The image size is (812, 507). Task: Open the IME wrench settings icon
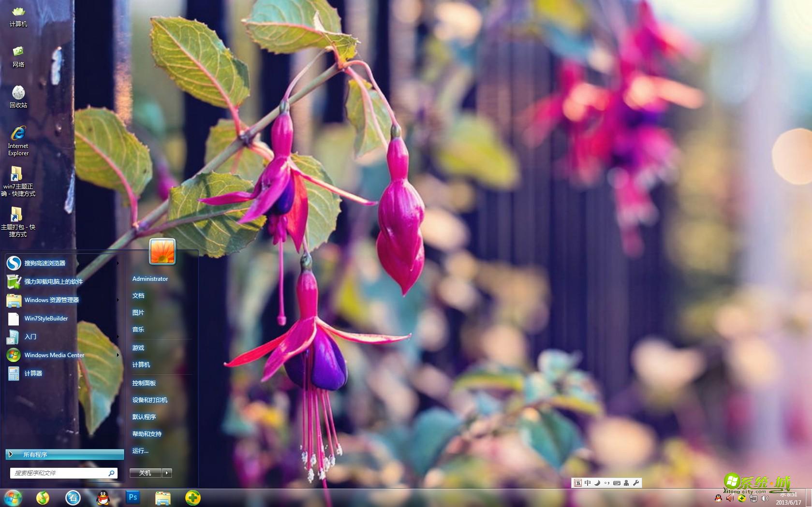pos(636,483)
